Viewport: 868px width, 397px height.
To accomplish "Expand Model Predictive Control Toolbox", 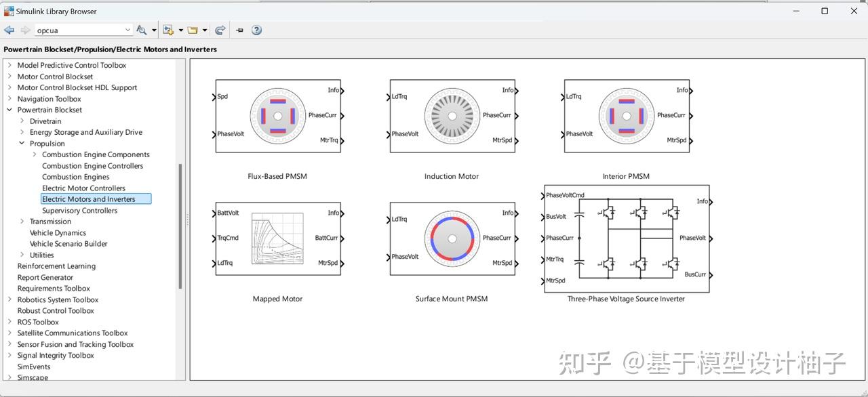I will tap(9, 65).
